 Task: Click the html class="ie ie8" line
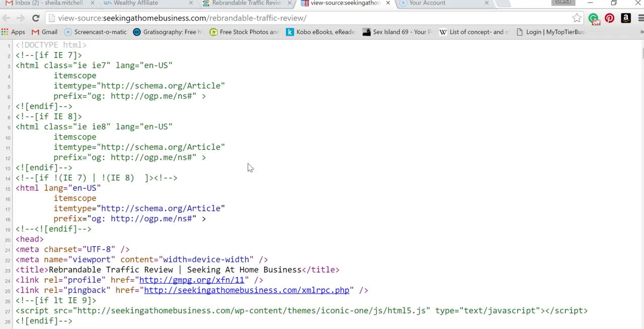[94, 127]
